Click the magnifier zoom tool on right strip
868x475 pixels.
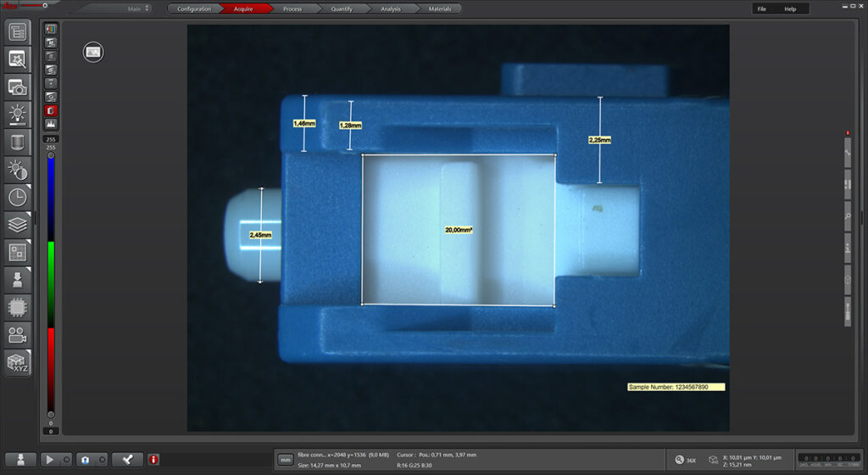click(x=848, y=216)
